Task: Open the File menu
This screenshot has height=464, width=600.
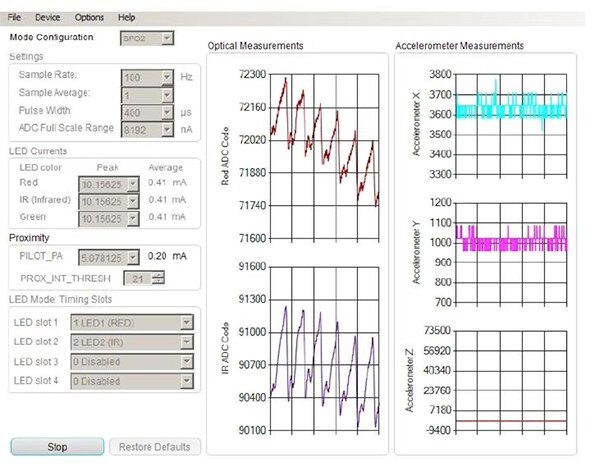Action: coord(14,18)
